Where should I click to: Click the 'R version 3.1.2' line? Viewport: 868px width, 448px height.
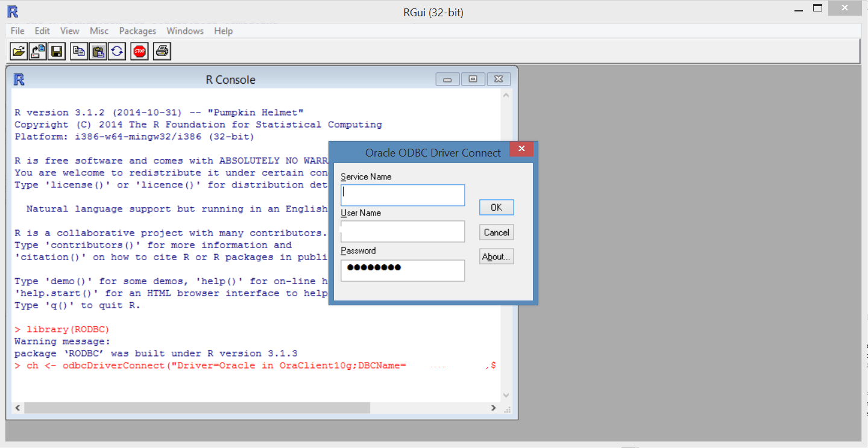[x=159, y=113]
